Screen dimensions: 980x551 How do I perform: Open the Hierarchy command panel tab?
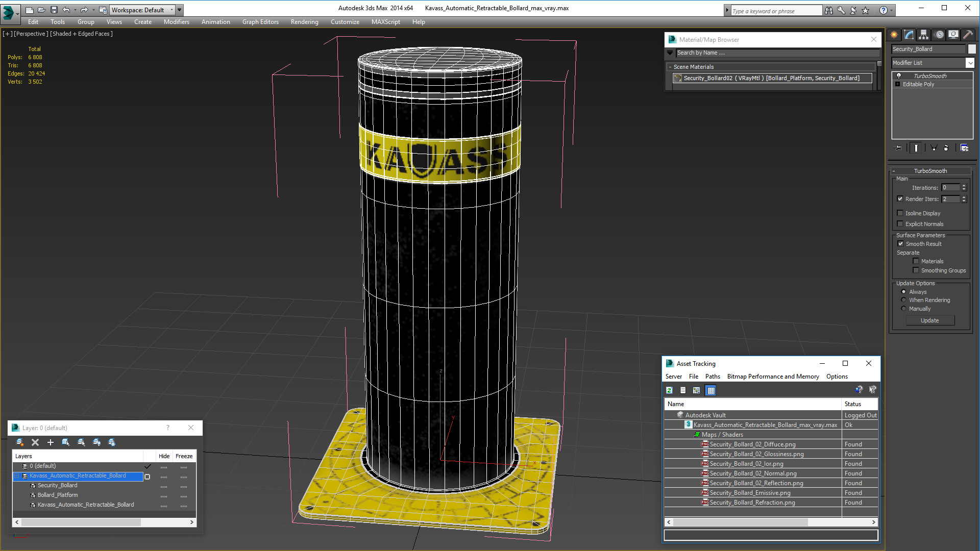924,35
